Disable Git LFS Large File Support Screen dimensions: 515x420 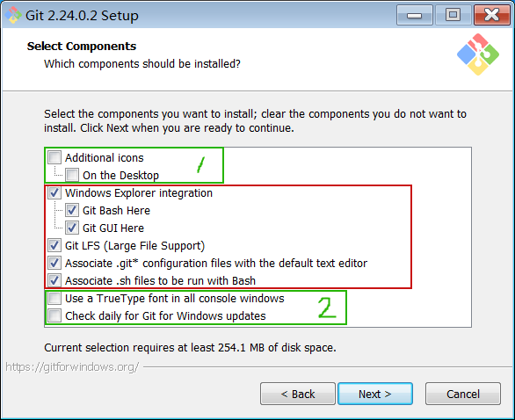tap(54, 245)
